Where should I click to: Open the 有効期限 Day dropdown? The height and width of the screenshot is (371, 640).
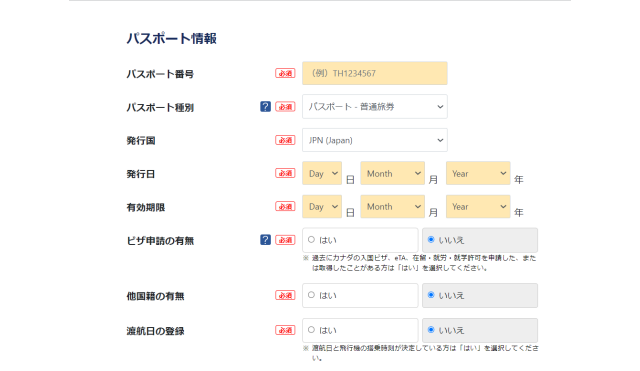coord(322,207)
